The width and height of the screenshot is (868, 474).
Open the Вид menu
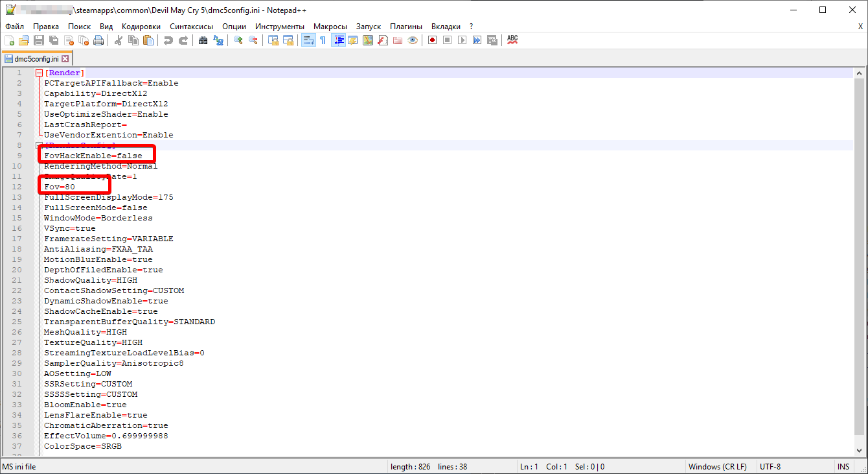106,27
